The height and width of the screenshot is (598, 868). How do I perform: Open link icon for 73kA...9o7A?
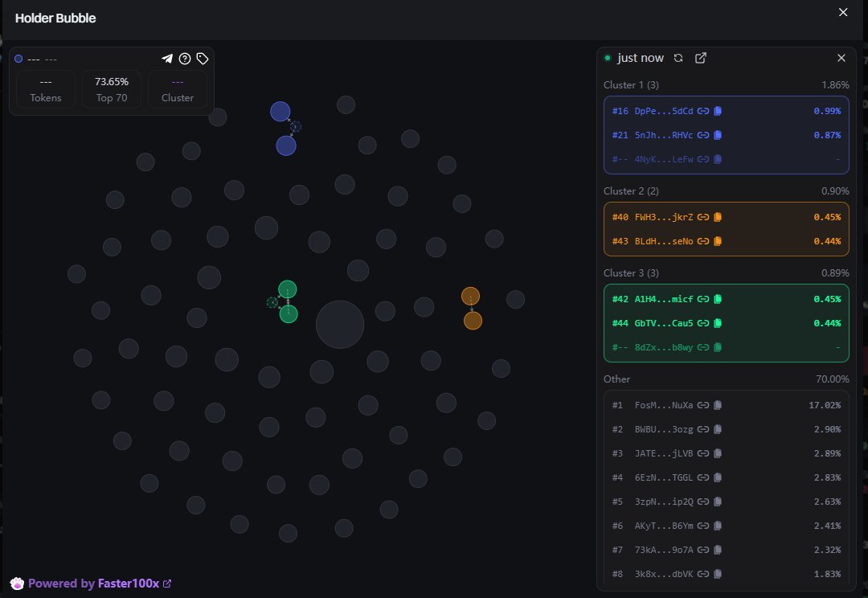tap(703, 551)
